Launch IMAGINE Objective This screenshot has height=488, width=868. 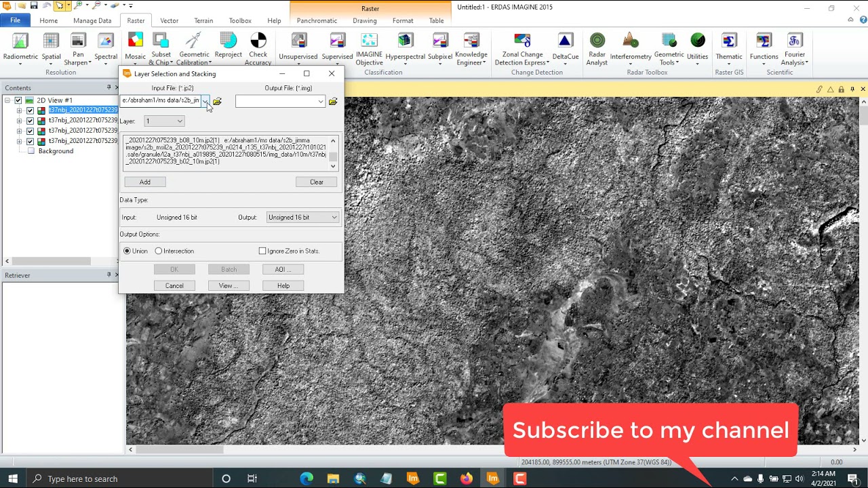[x=369, y=49]
